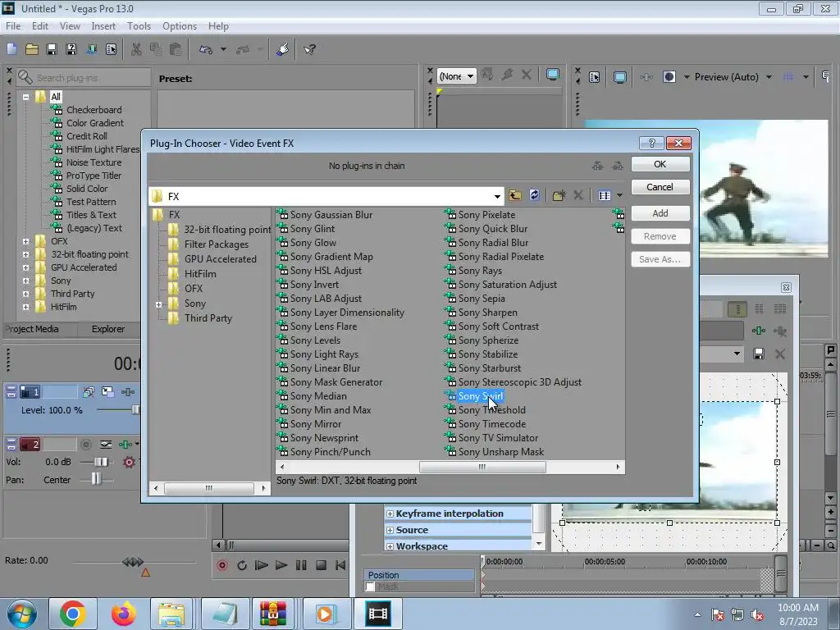Select Sony Stabilize in plug-in list
Screen dimensions: 840x630
(x=487, y=354)
